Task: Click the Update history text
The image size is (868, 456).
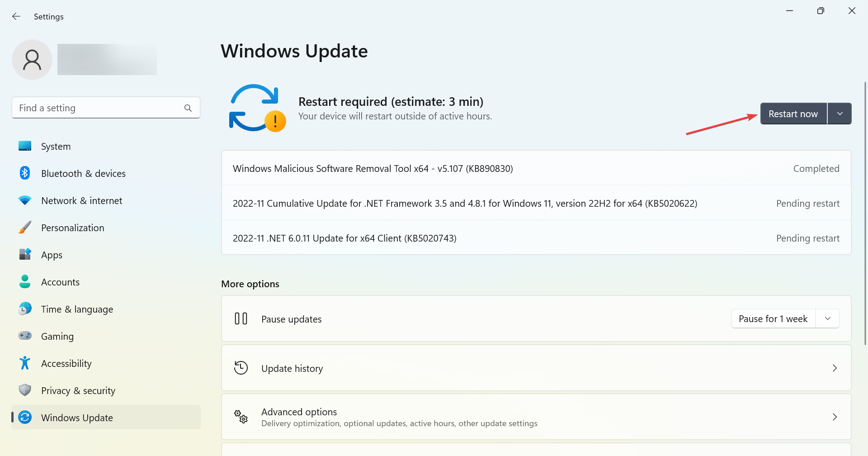Action: [x=292, y=369]
